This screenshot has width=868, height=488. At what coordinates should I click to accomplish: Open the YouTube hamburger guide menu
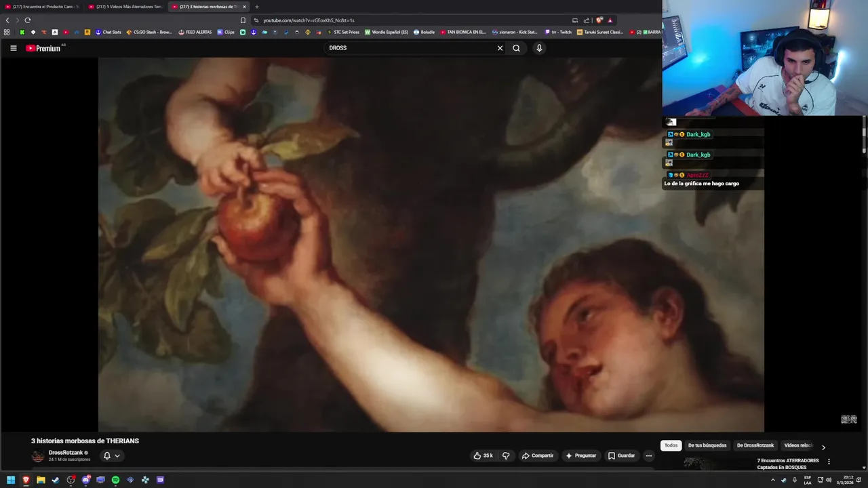[13, 48]
